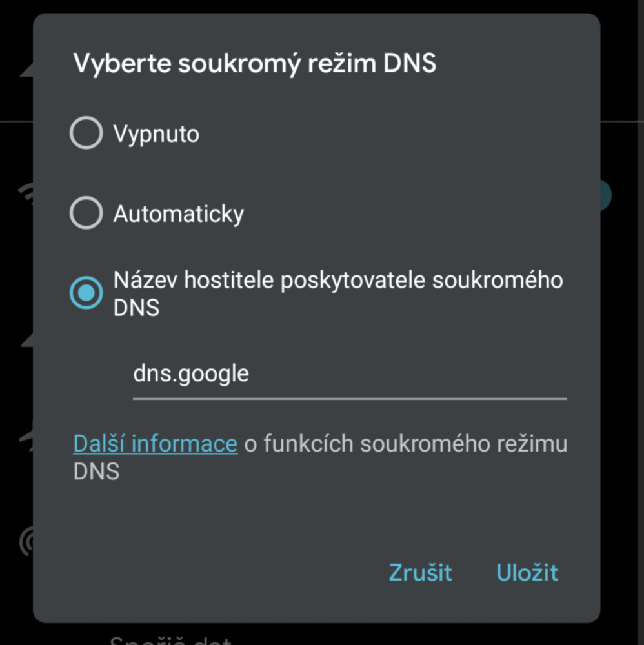Tap the hidden triangle icon beside the hostname option
Image resolution: width=644 pixels, height=645 pixels.
click(x=26, y=340)
